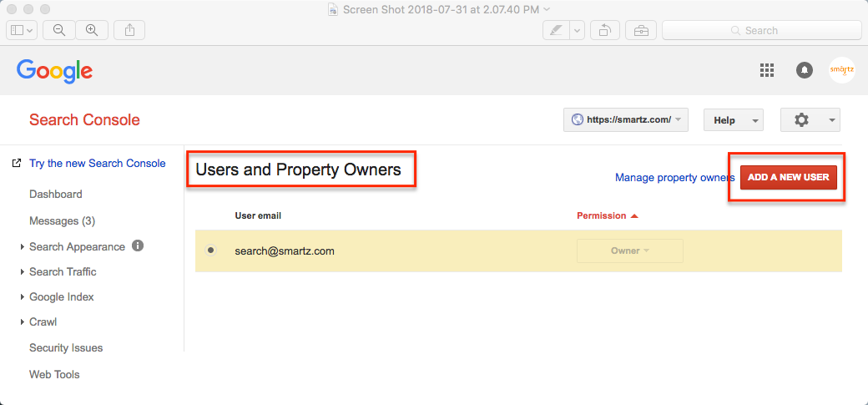Click the User email column header

[258, 215]
